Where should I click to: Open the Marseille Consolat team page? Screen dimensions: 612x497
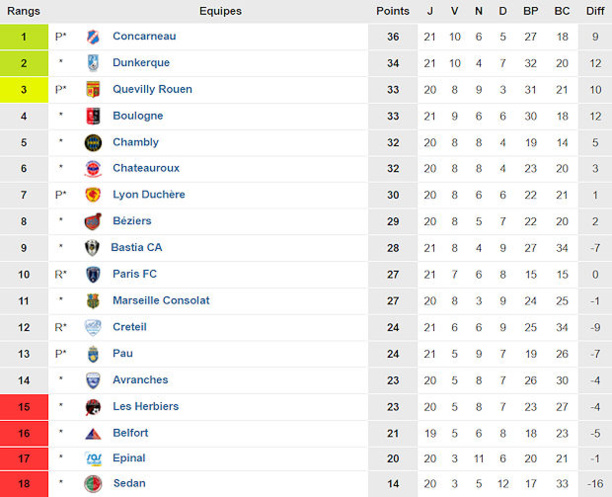coord(161,300)
